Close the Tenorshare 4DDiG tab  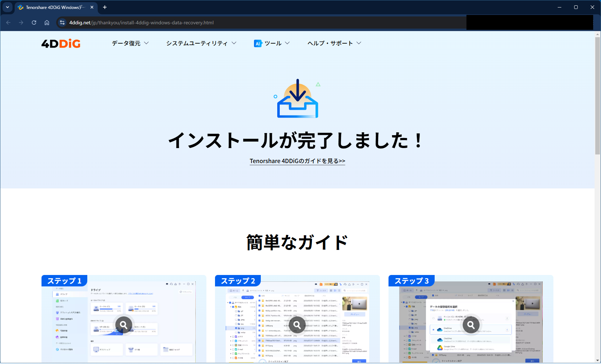[x=92, y=7]
